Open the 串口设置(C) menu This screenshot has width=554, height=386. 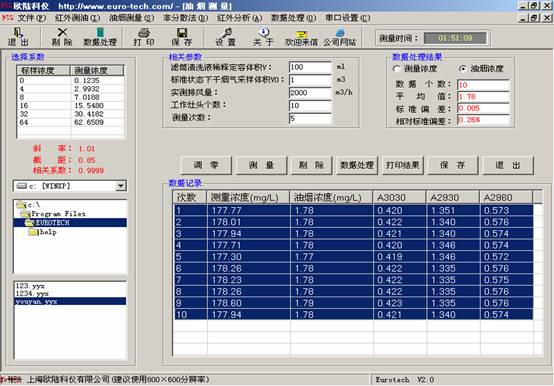tap(348, 18)
